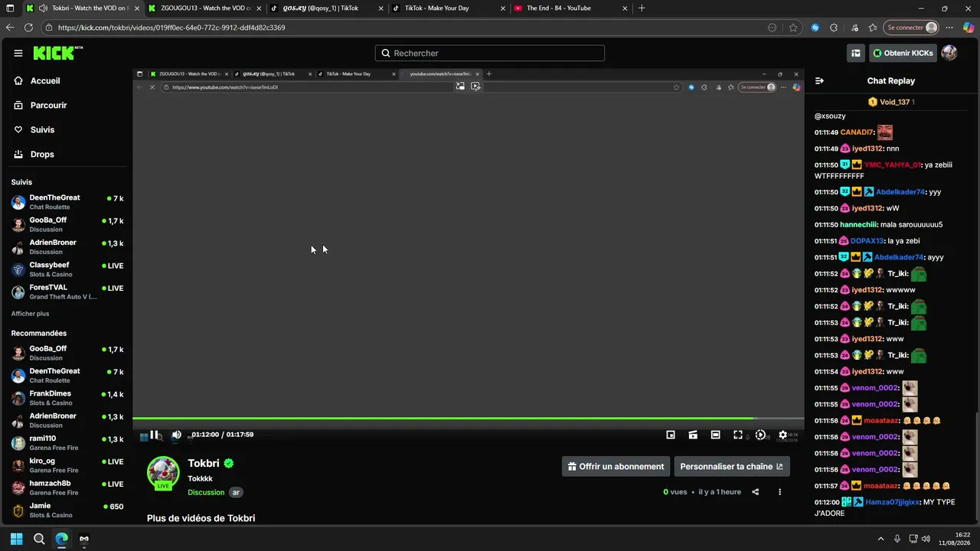Image resolution: width=980 pixels, height=551 pixels.
Task: Open the video player settings gear
Action: coord(782,435)
